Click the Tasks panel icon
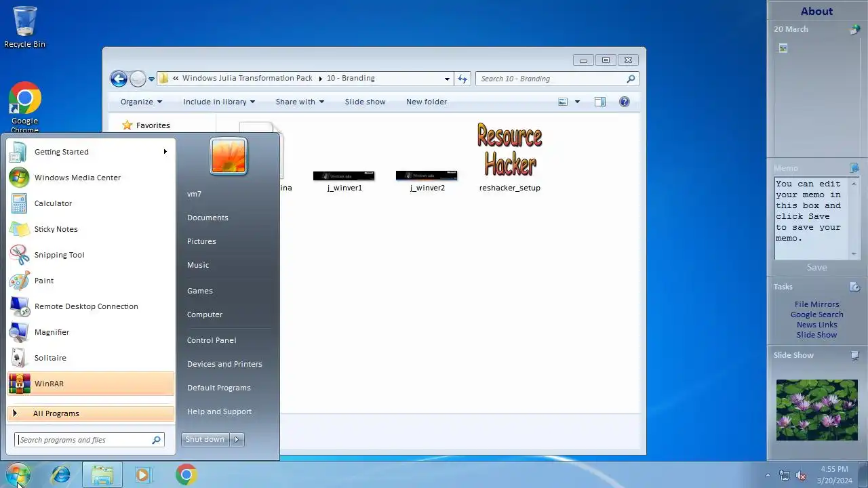 click(x=854, y=287)
